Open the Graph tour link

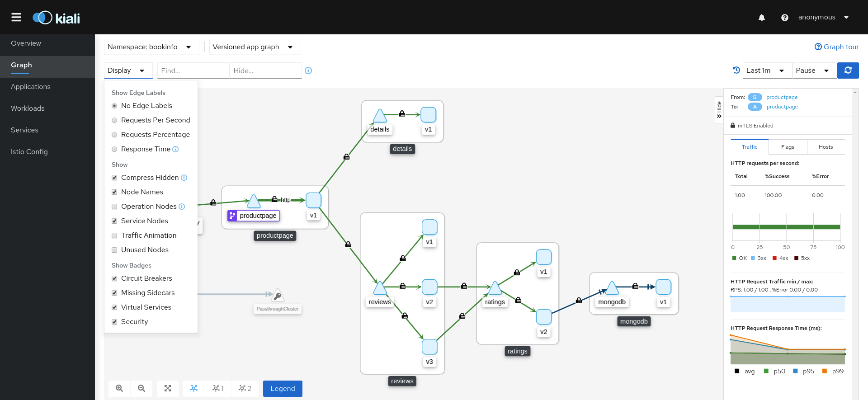tap(836, 47)
